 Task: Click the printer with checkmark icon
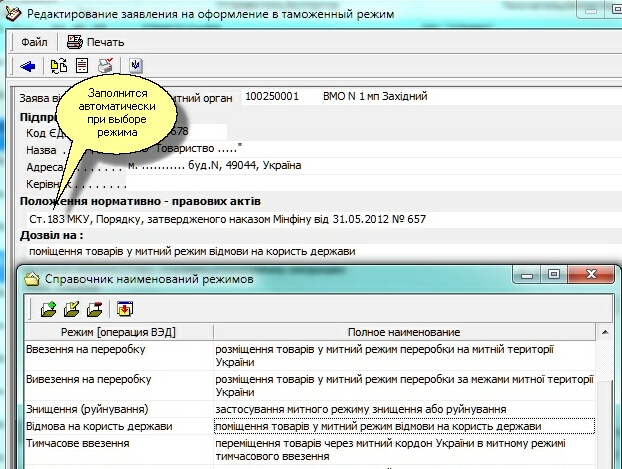tap(106, 65)
